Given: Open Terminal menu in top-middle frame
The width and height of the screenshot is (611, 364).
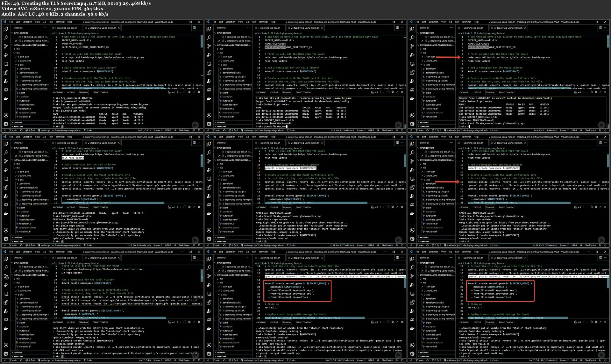Looking at the screenshot, I should click(263, 22).
